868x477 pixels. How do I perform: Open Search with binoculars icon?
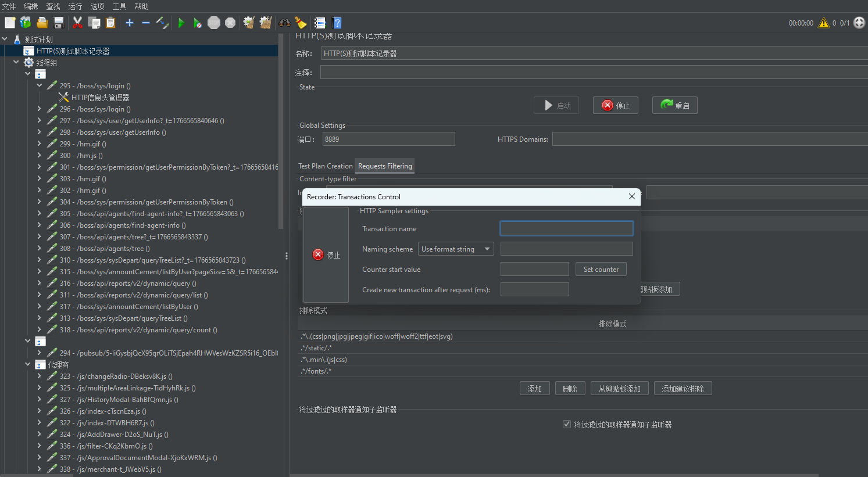pos(285,23)
